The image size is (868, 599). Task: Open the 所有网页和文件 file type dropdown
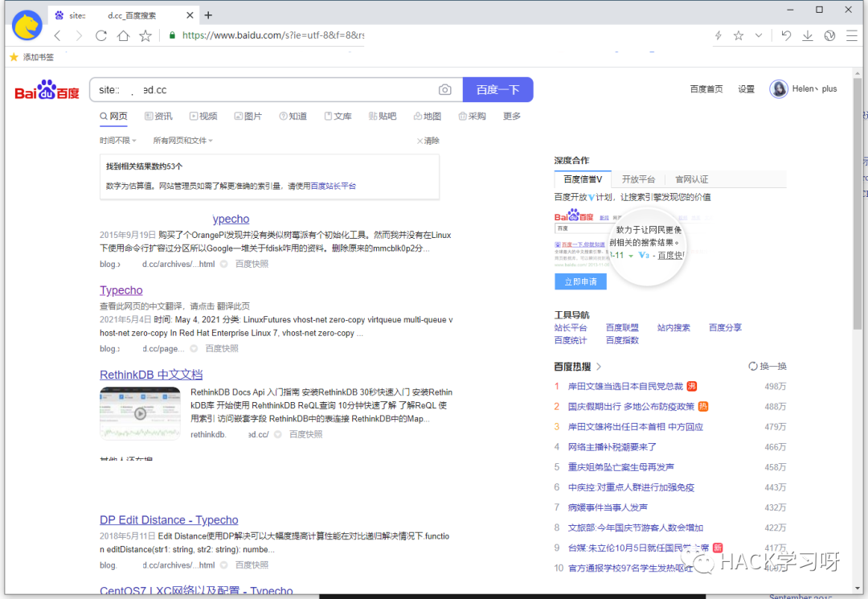(182, 141)
